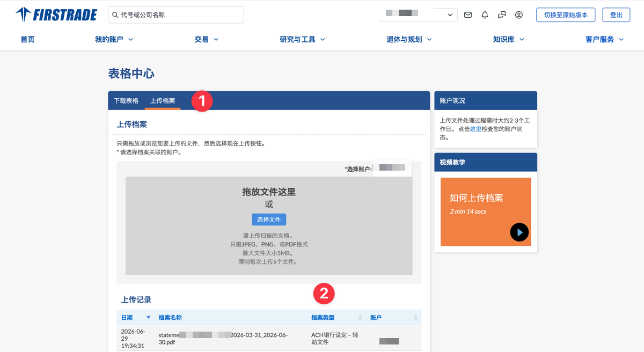
Task: Sort records by 账户 column
Action: (x=416, y=318)
